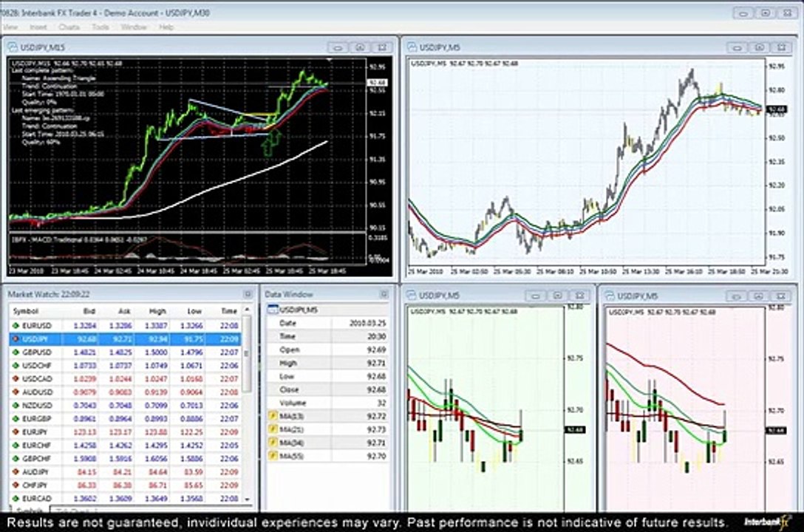Click the Close row in Data Window
The width and height of the screenshot is (804, 532).
327,389
